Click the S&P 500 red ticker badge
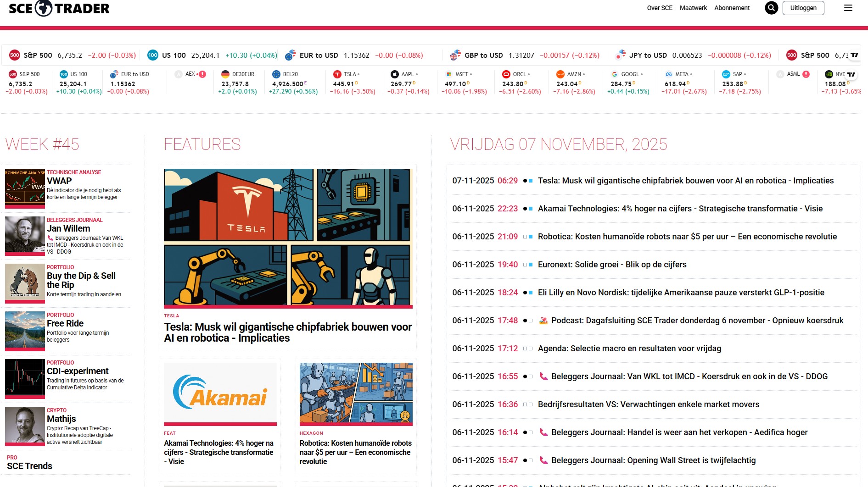The height and width of the screenshot is (487, 868). pyautogui.click(x=15, y=55)
